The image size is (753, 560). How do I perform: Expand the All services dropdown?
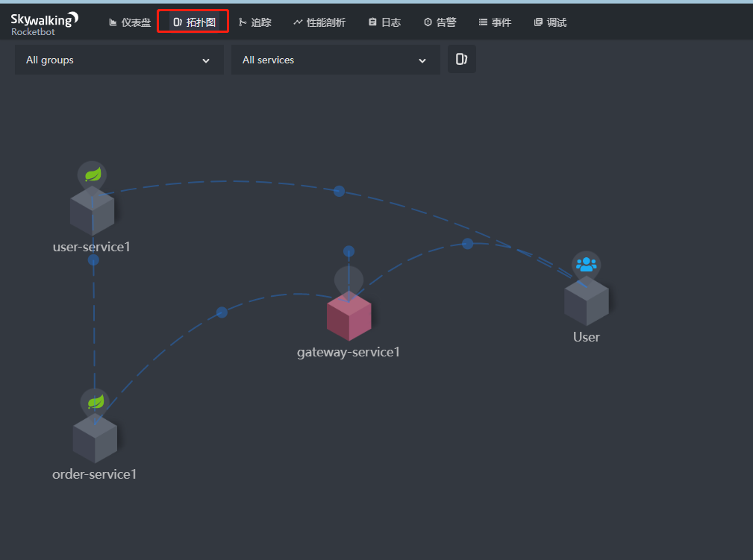[335, 60]
